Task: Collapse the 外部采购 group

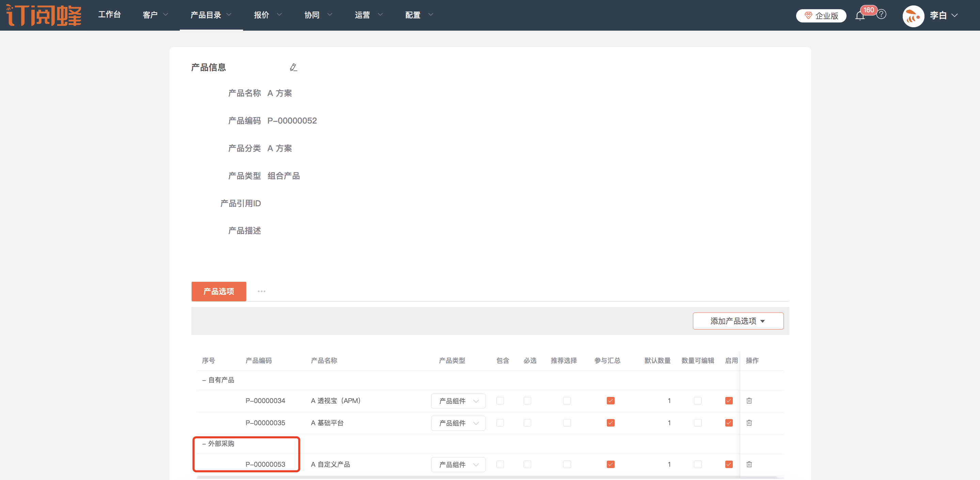Action: tap(204, 444)
